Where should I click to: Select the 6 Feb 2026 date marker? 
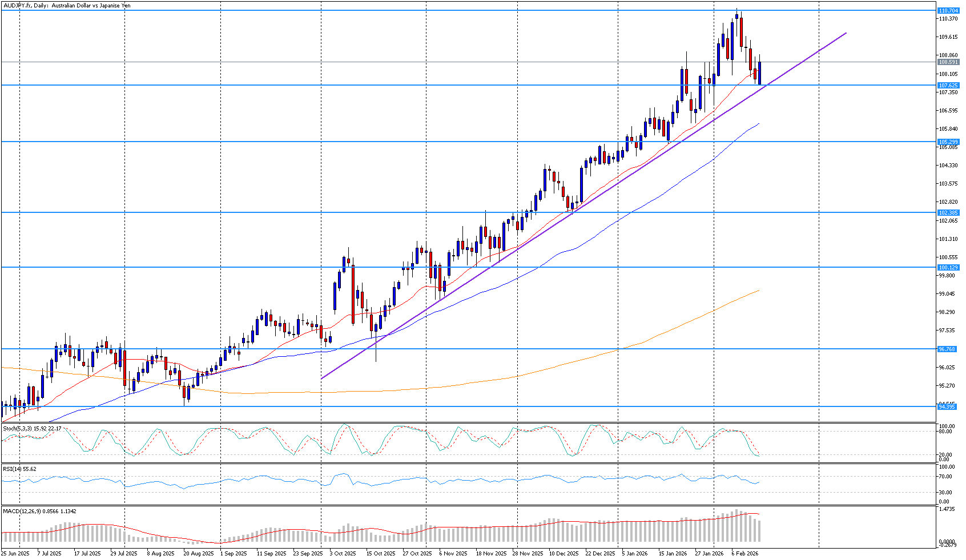744,553
